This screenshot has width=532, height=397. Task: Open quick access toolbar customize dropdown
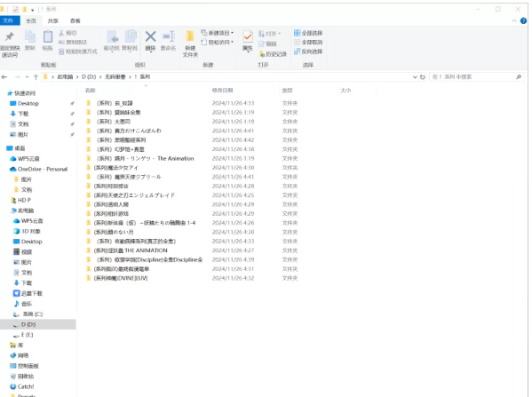coord(33,10)
